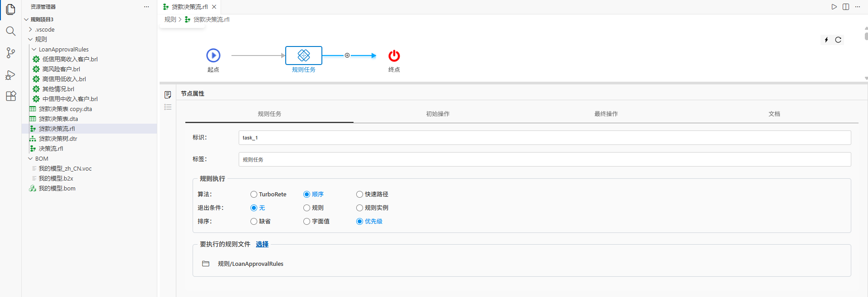Switch to the 初始操作 tab

click(x=438, y=114)
